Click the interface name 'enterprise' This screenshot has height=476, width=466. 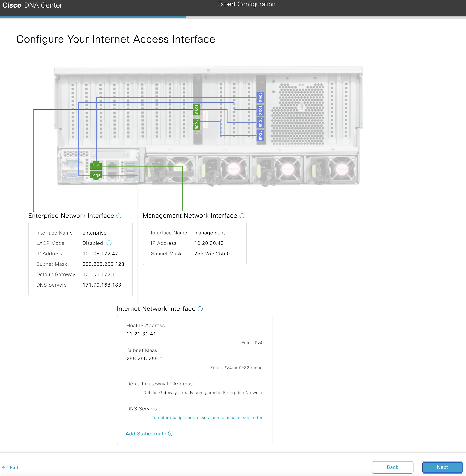tap(95, 233)
